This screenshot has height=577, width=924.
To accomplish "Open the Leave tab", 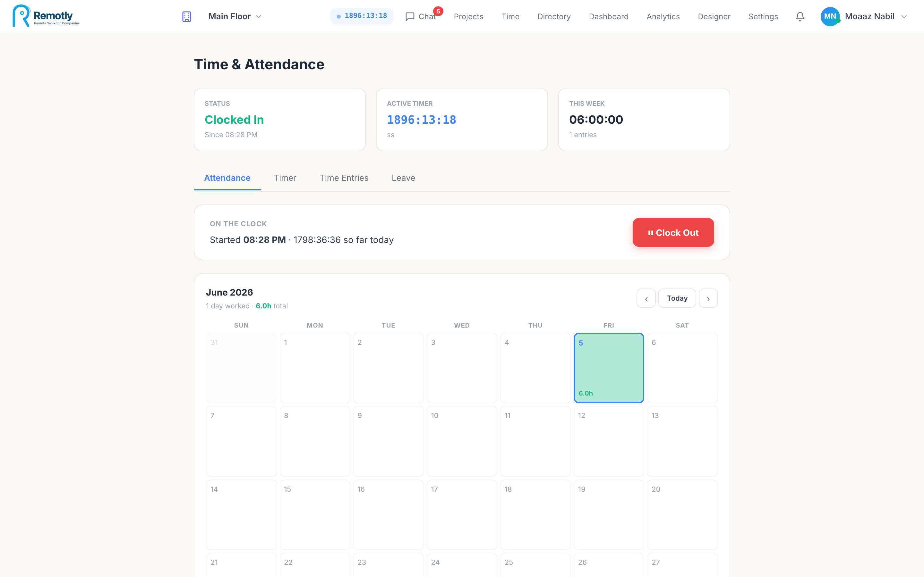I will click(x=403, y=178).
